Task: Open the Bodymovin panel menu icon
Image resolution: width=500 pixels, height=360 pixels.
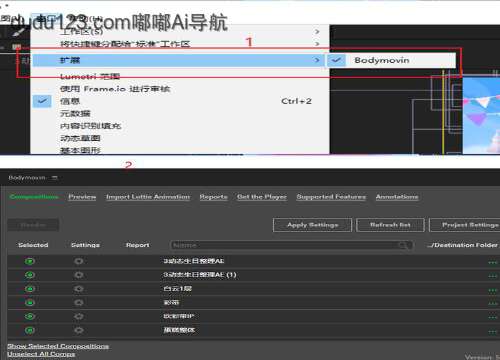Action: (55, 178)
